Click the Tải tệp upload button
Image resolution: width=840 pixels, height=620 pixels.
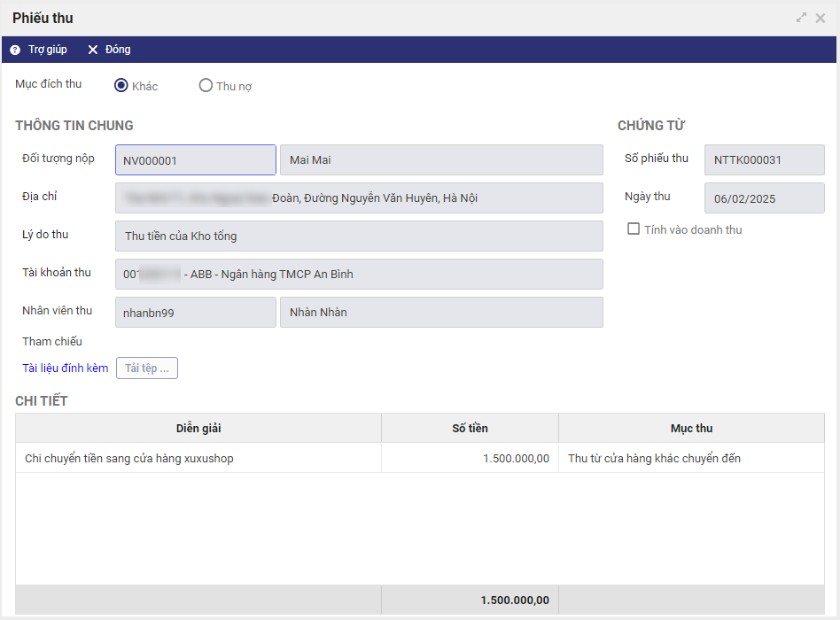(146, 368)
